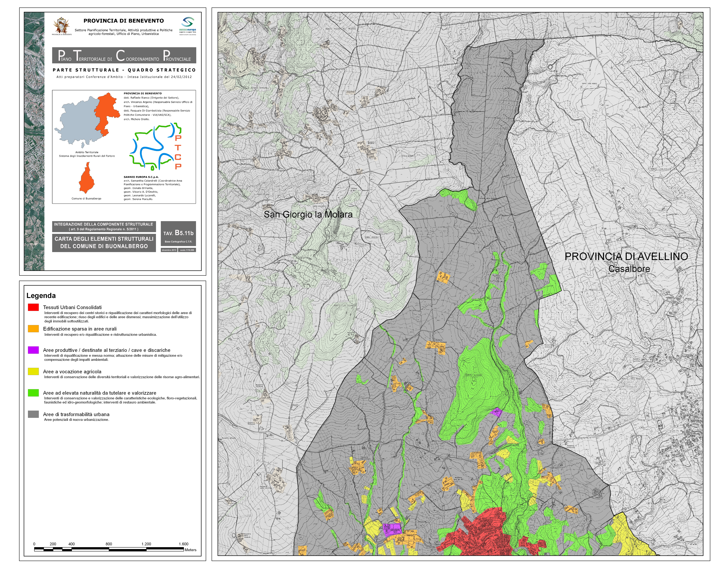This screenshot has height=569, width=728.
Task: Click the 'TAV. B5.11b' sheet number box
Action: 178,233
